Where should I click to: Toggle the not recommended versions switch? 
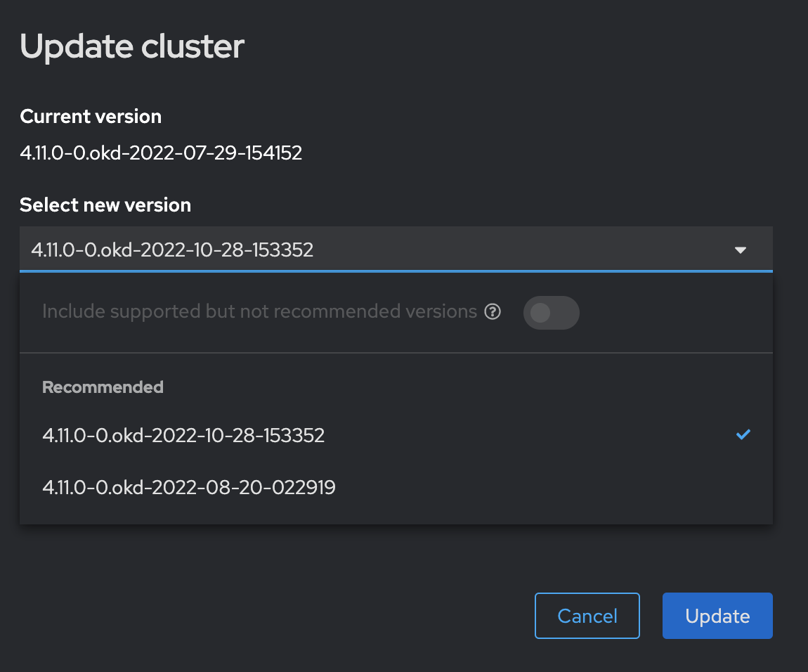click(x=551, y=313)
